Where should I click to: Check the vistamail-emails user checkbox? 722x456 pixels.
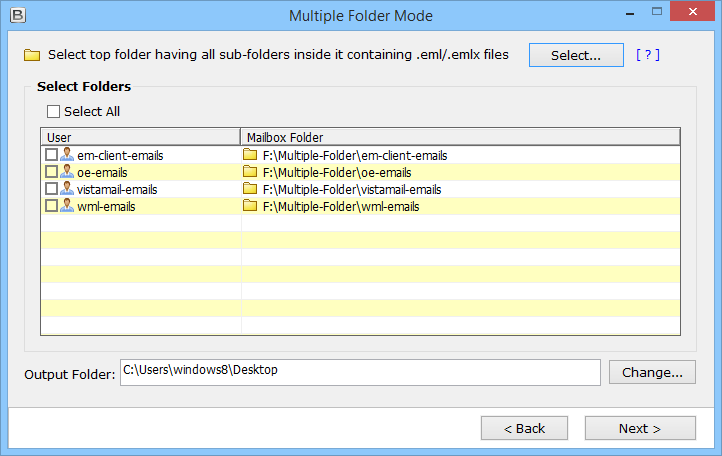[52, 188]
